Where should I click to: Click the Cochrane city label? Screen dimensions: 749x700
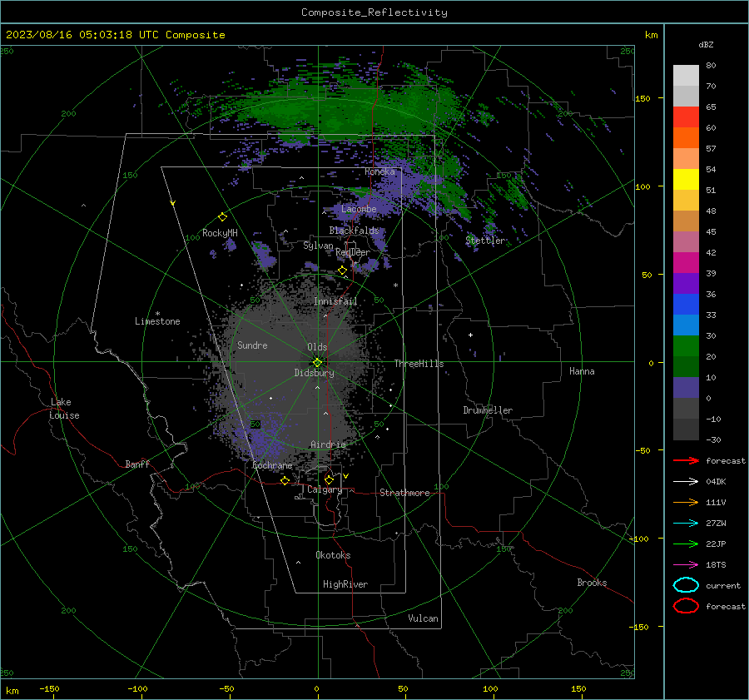272,465
